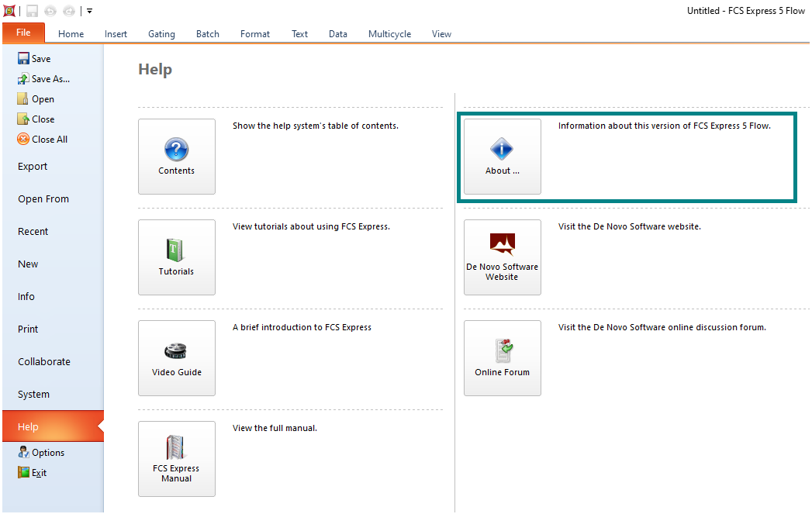Switch to the Gating ribbon tab
The height and width of the screenshot is (514, 812).
click(162, 34)
